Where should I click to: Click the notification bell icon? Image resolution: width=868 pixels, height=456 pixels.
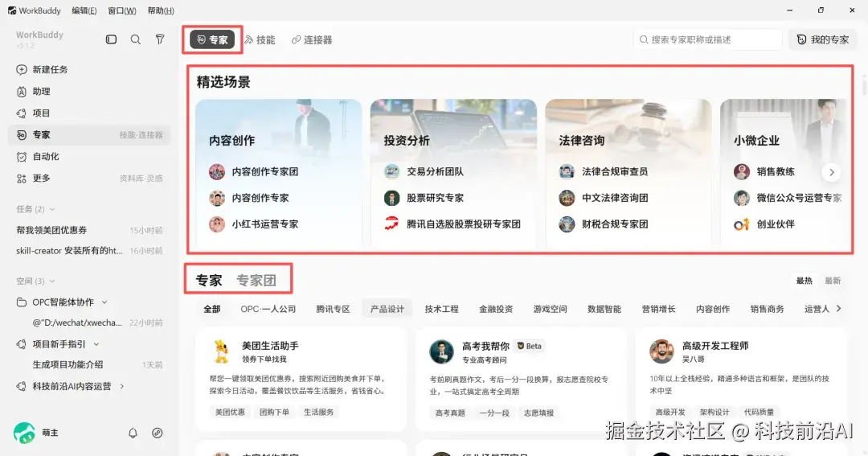[133, 433]
